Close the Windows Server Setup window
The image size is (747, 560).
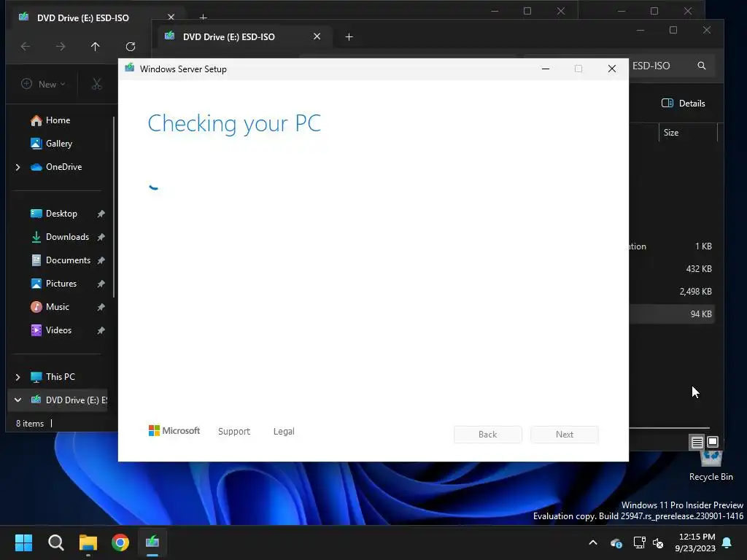pyautogui.click(x=612, y=69)
